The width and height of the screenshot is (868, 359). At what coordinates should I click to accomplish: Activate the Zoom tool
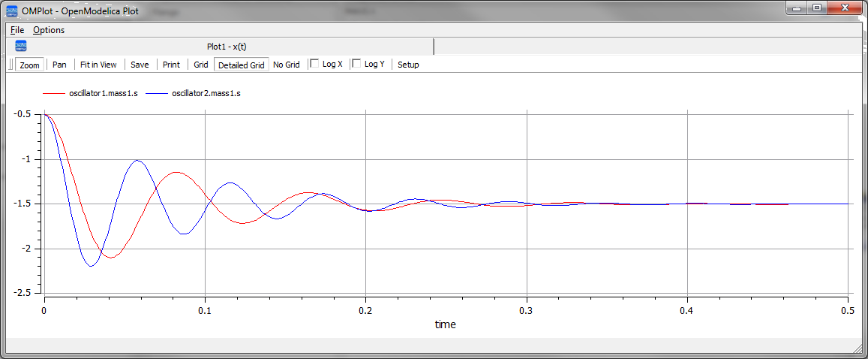(30, 65)
